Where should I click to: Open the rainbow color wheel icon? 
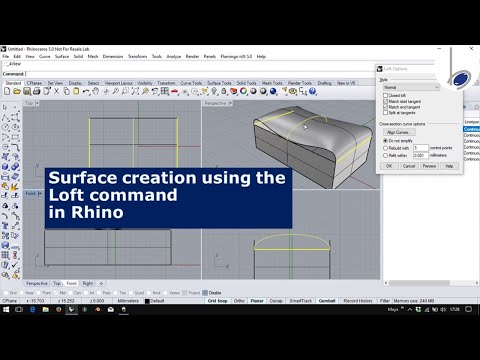pos(243,91)
